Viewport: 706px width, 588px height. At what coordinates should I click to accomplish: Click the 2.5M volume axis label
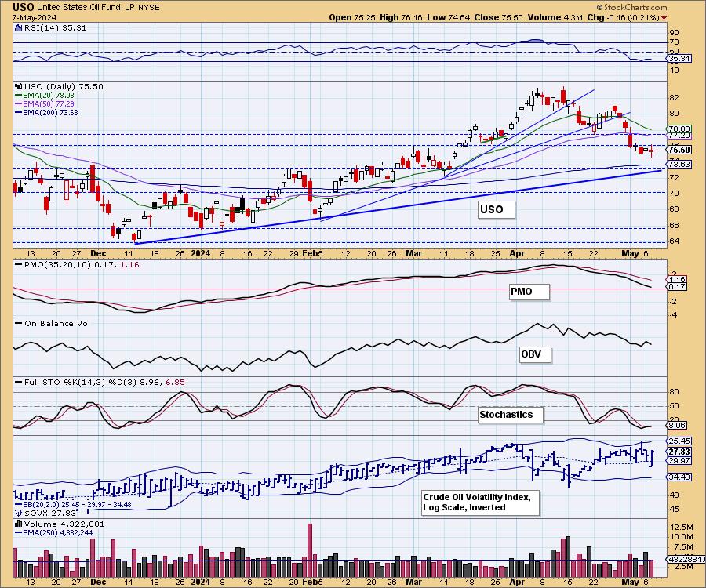pyautogui.click(x=683, y=566)
